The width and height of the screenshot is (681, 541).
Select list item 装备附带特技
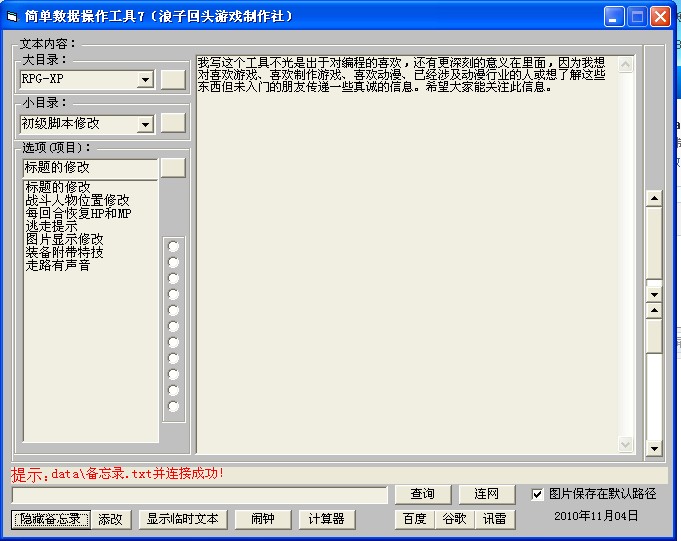pos(64,252)
